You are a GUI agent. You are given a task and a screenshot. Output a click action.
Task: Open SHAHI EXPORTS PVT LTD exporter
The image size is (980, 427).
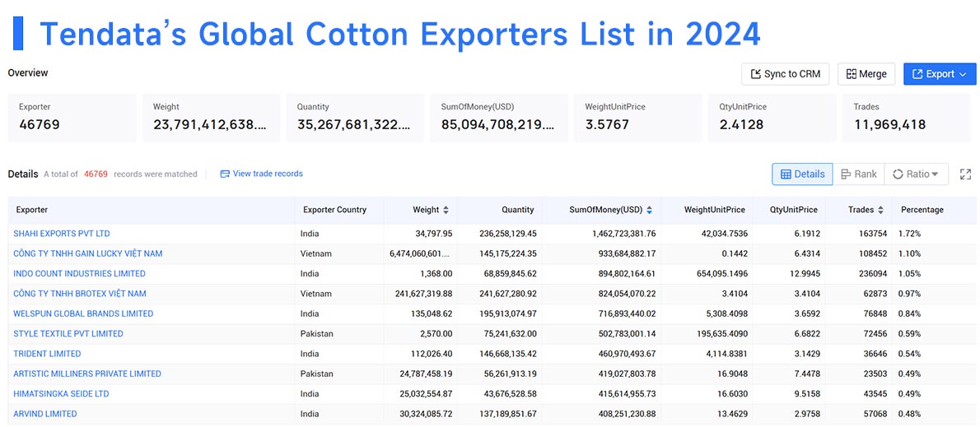pyautogui.click(x=62, y=234)
